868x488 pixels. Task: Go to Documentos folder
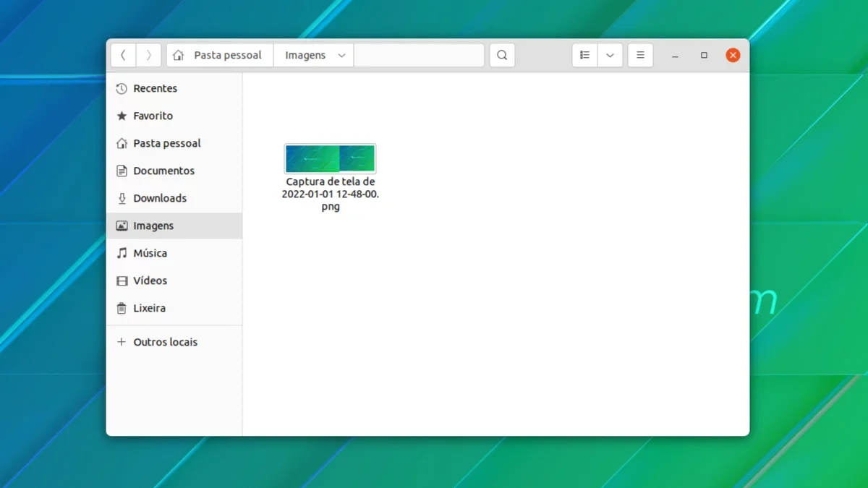coord(174,171)
